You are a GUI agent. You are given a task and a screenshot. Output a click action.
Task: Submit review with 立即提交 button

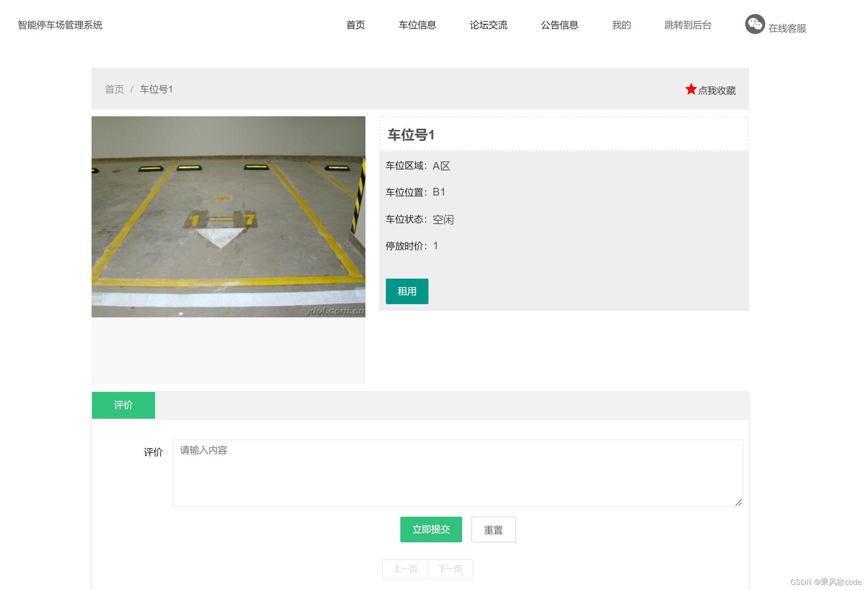[431, 530]
